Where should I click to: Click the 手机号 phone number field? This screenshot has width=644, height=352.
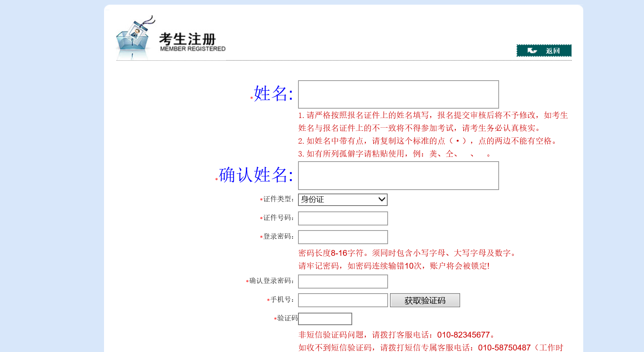click(343, 300)
